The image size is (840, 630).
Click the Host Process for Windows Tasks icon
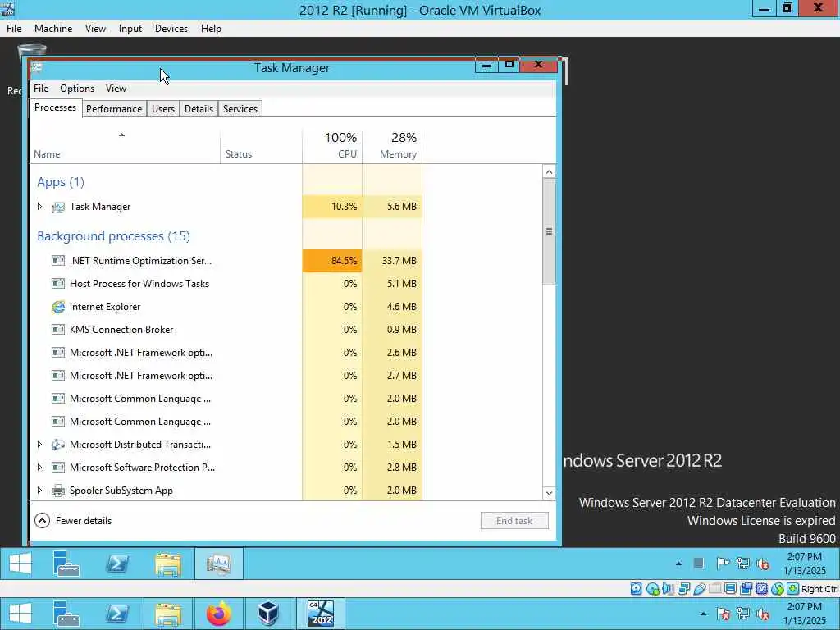[58, 284]
